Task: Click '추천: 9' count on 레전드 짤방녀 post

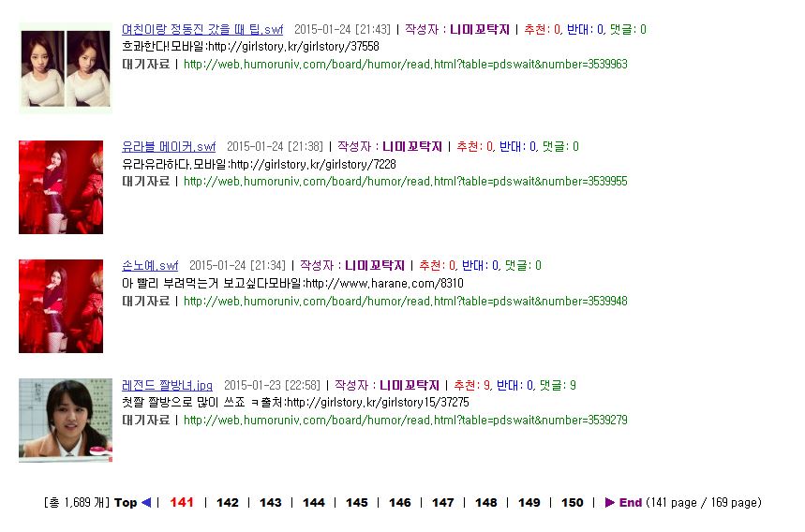Action: (473, 385)
